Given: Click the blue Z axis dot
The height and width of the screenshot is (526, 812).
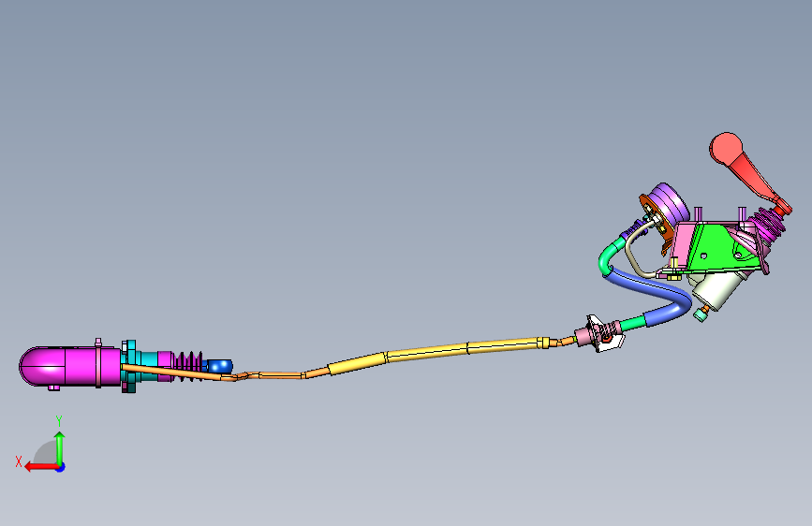Looking at the screenshot, I should coord(61,467).
